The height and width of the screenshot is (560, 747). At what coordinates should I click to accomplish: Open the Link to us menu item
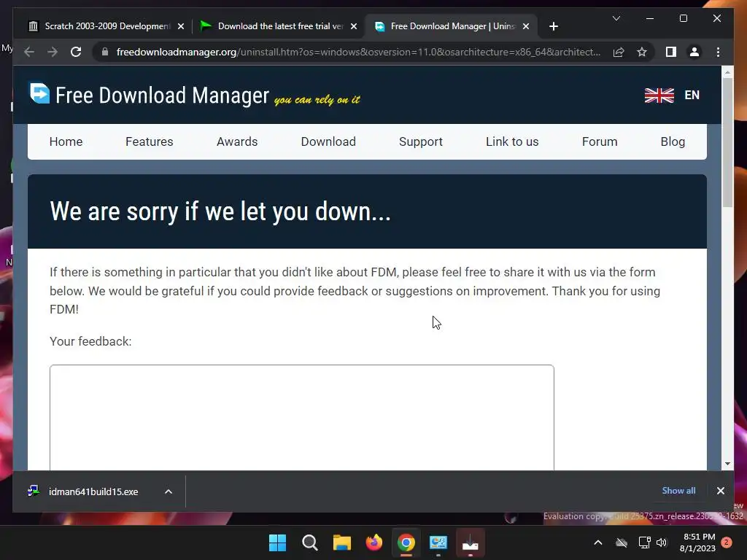click(512, 142)
